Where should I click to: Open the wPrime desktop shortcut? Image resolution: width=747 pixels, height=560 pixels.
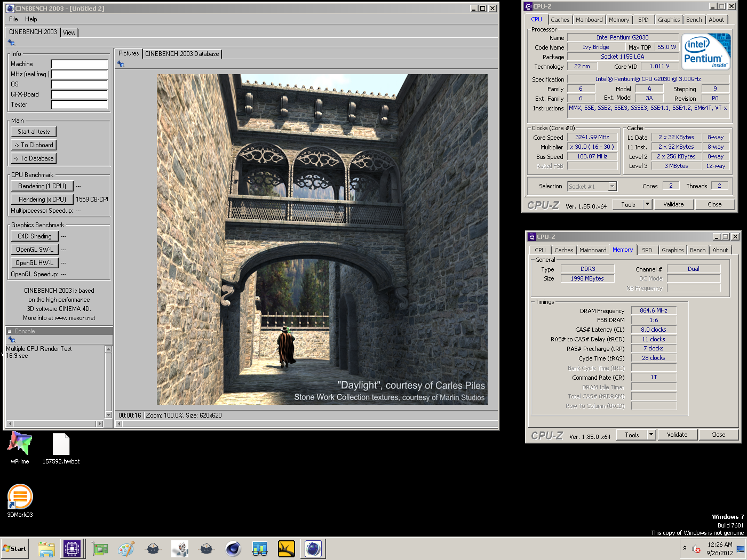tap(20, 447)
